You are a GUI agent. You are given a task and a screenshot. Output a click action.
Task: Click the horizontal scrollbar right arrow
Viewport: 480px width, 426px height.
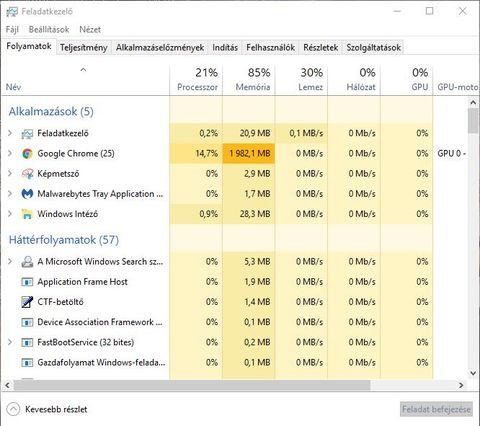[461, 385]
